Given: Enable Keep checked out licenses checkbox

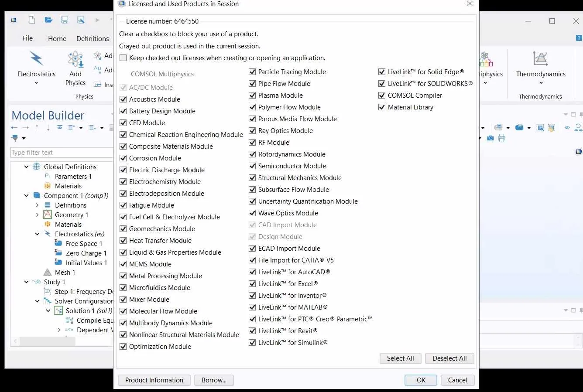Looking at the screenshot, I should (x=123, y=58).
